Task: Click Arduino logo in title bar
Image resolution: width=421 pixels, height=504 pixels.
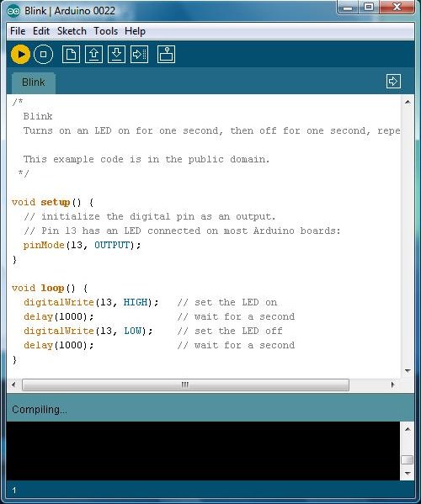Action: coord(13,11)
